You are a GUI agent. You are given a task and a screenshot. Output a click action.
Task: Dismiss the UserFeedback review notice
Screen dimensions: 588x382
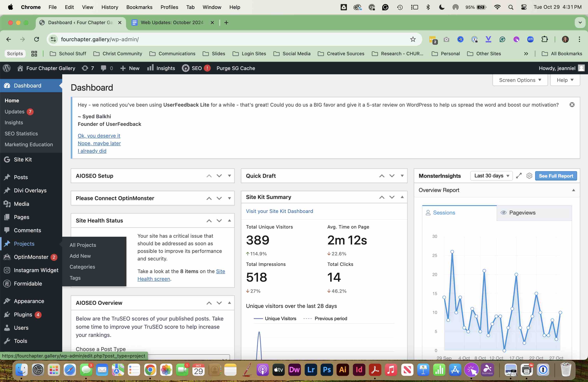572,105
